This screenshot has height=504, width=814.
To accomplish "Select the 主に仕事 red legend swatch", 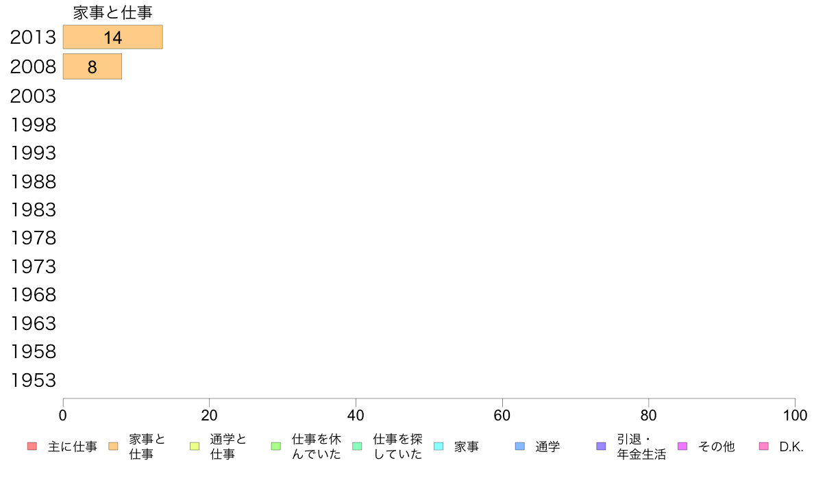I will click(x=32, y=446).
